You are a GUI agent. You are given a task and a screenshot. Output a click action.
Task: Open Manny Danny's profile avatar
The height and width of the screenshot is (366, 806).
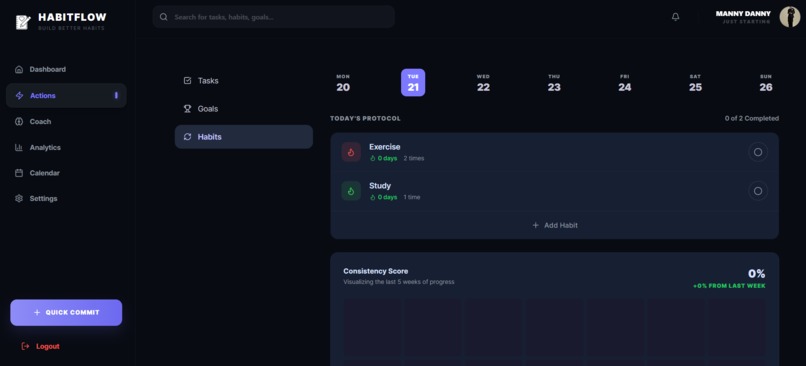click(x=790, y=17)
